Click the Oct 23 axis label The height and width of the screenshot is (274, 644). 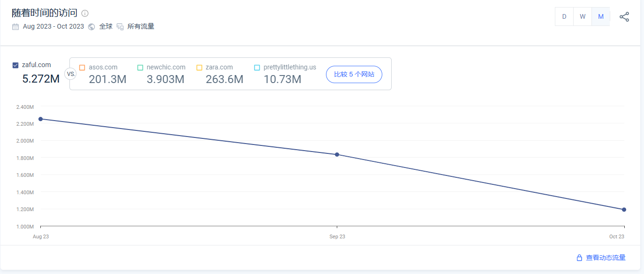tap(617, 237)
